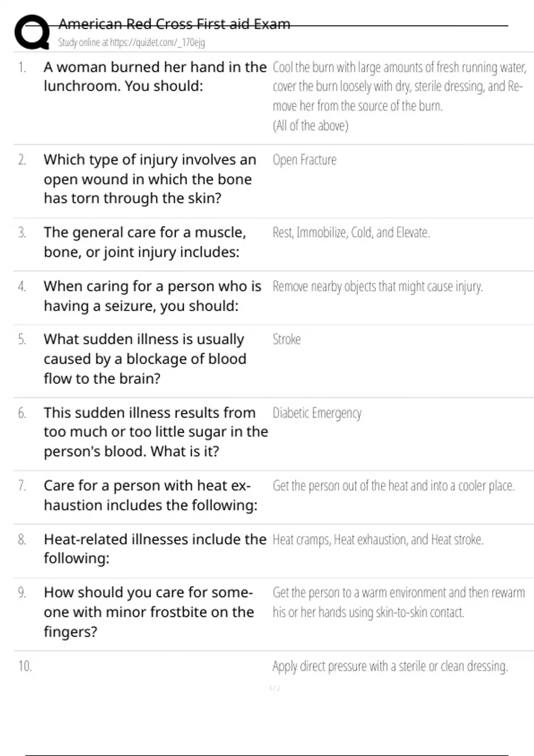Click the heat-related illnesses question
This screenshot has height=756, width=534.
point(155,549)
